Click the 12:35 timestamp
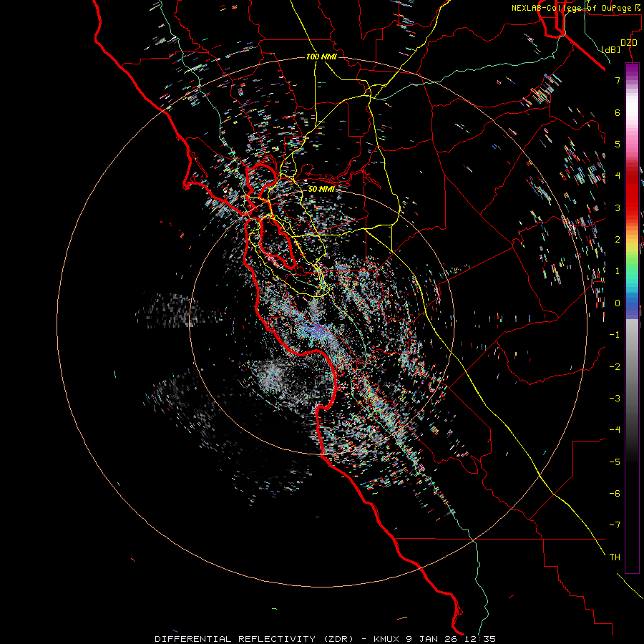The width and height of the screenshot is (644, 644). click(479, 639)
